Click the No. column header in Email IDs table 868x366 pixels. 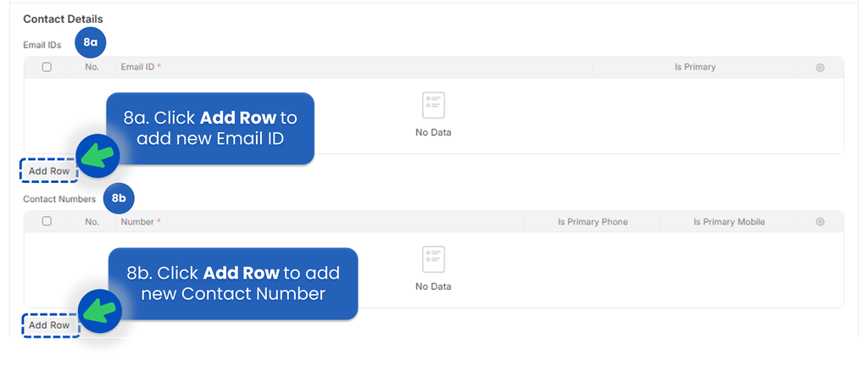92,67
